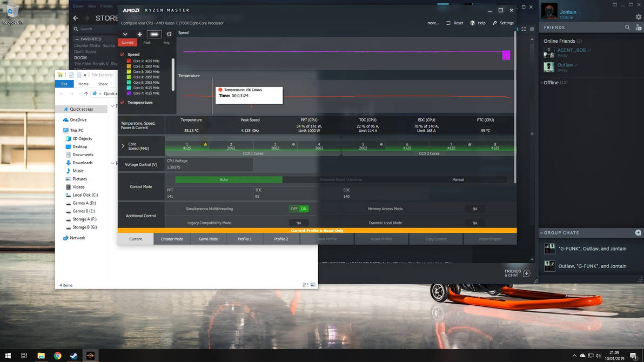Expand the Core Speed (MHz) section

tap(123, 146)
